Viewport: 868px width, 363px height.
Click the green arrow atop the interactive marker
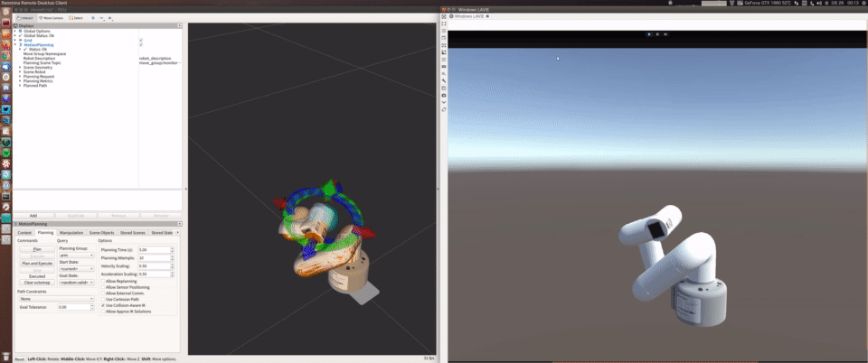coord(329,187)
